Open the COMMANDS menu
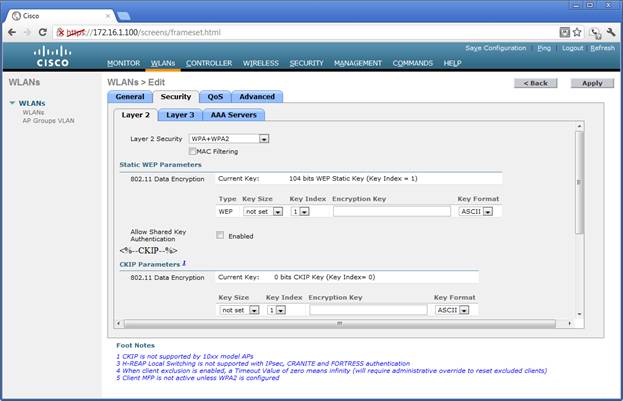Image resolution: width=623 pixels, height=401 pixels. point(412,63)
